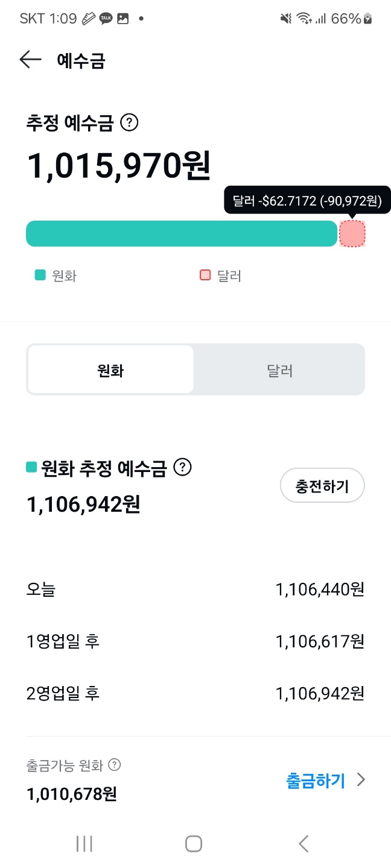Screen dimensions: 391x868
Task: Tap the 달러 -$62.7172 tooltip
Action: pos(307,200)
